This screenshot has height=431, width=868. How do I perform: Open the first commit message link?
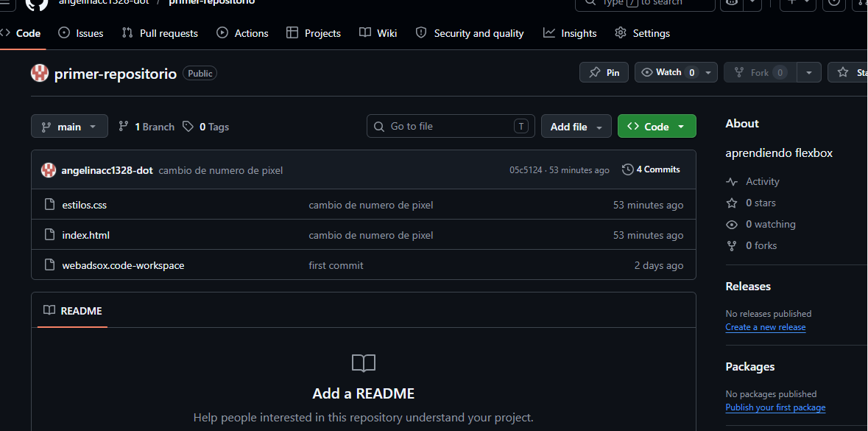pos(336,265)
